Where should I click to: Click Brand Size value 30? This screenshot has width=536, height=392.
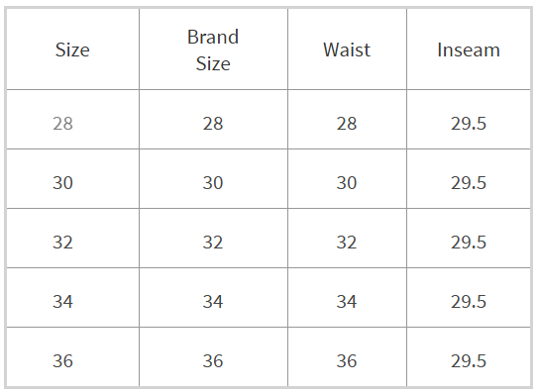click(x=213, y=183)
